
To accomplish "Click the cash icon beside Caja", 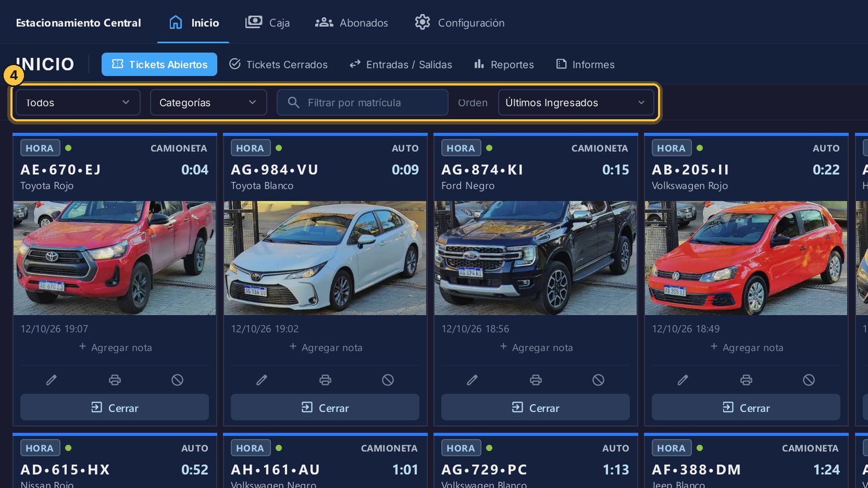I will coord(253,22).
